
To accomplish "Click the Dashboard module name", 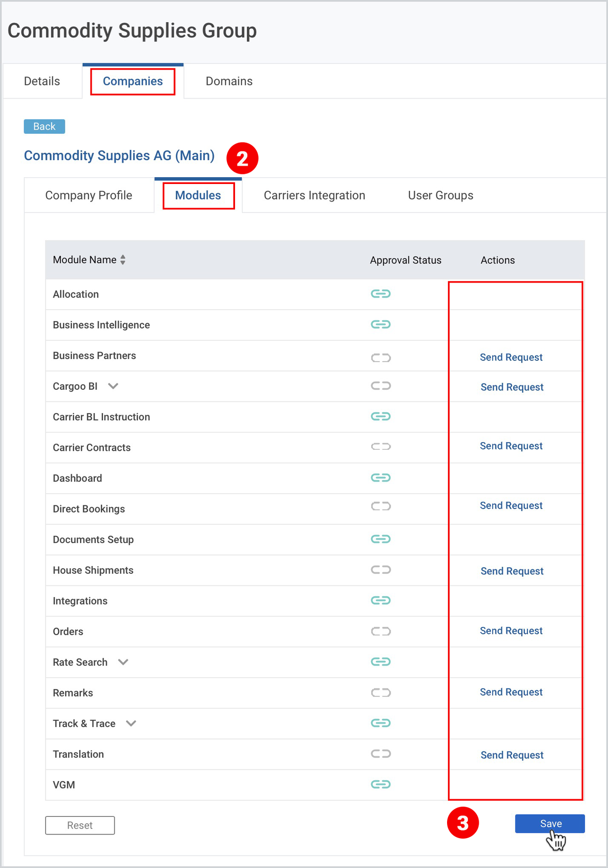I will coord(77,478).
